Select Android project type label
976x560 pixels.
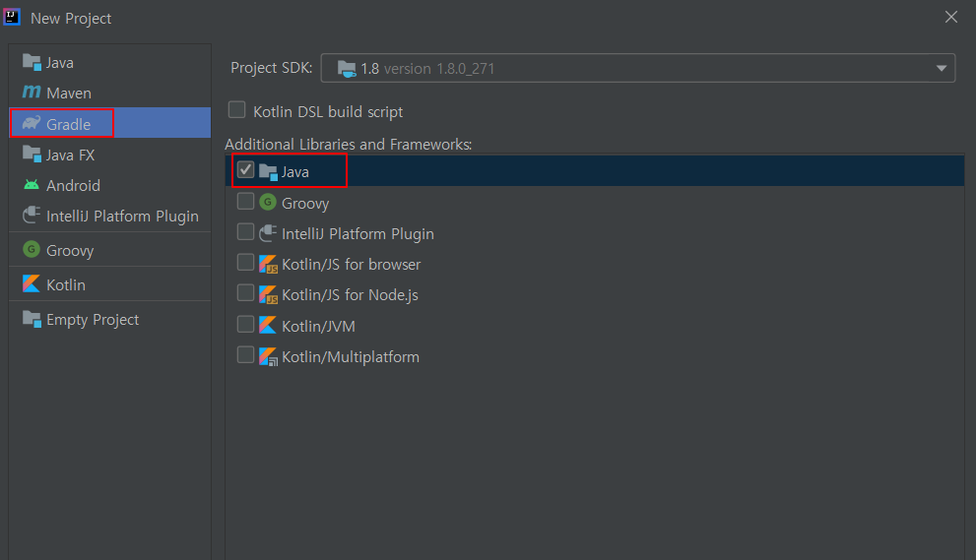(73, 185)
